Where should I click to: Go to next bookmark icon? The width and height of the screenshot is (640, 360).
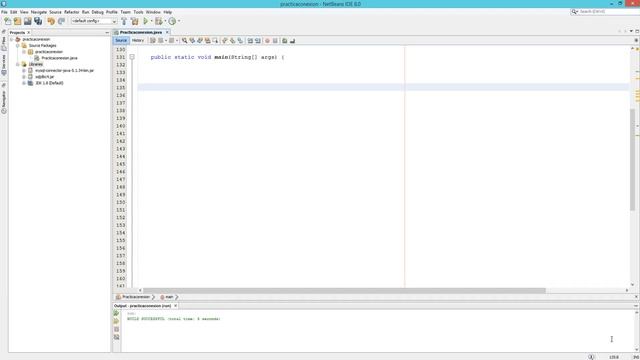point(232,40)
